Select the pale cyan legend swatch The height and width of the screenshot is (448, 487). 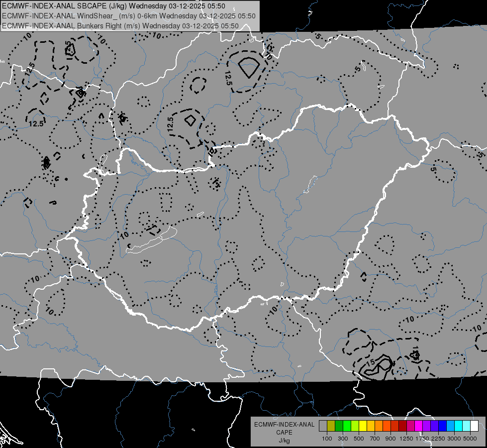[467, 426]
